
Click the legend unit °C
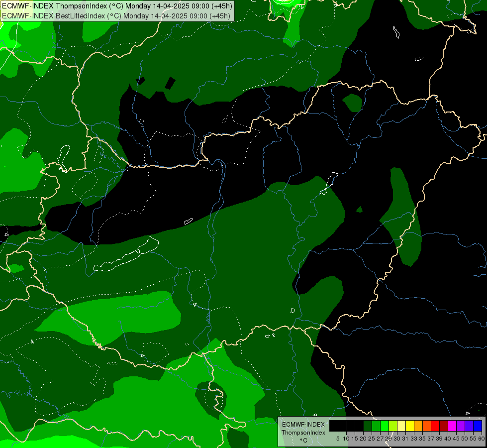[304, 441]
